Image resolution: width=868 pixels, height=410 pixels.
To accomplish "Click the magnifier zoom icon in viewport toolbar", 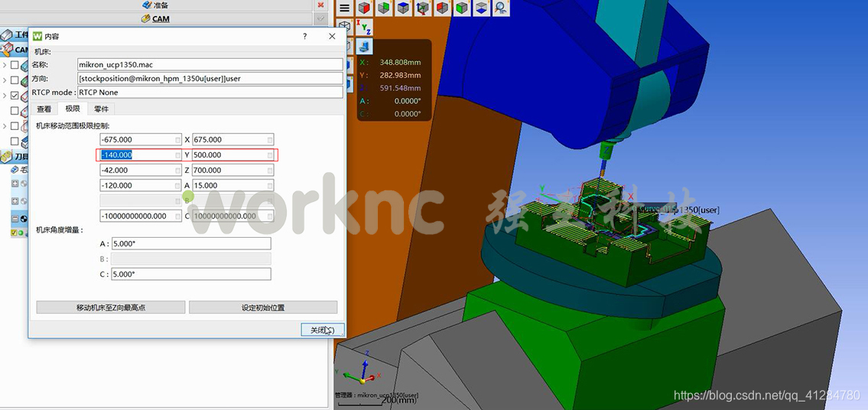I will point(501,8).
